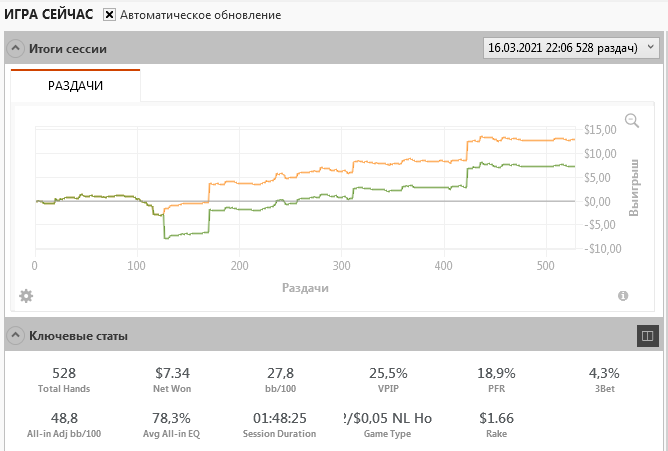Click the Game Type stat

click(x=388, y=423)
